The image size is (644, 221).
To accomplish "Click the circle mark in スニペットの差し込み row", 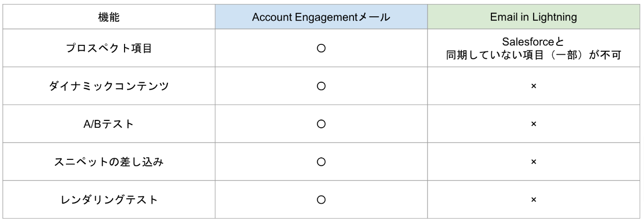I will pyautogui.click(x=321, y=162).
